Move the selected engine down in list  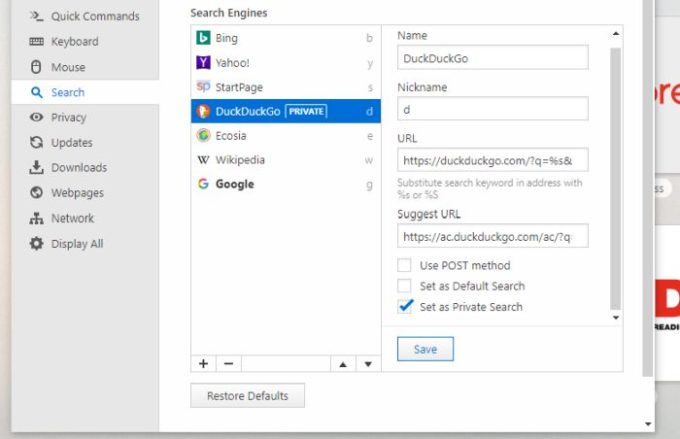(368, 364)
